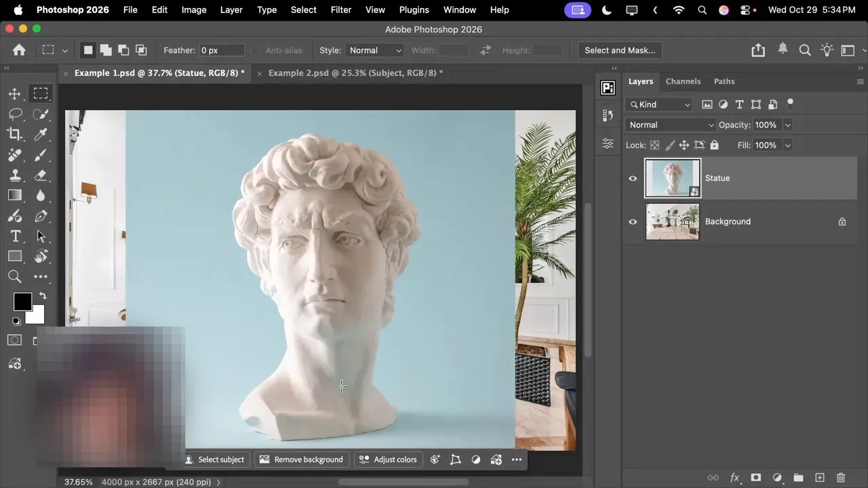Viewport: 868px width, 488px height.
Task: Select the Gradient tool
Action: 15,195
